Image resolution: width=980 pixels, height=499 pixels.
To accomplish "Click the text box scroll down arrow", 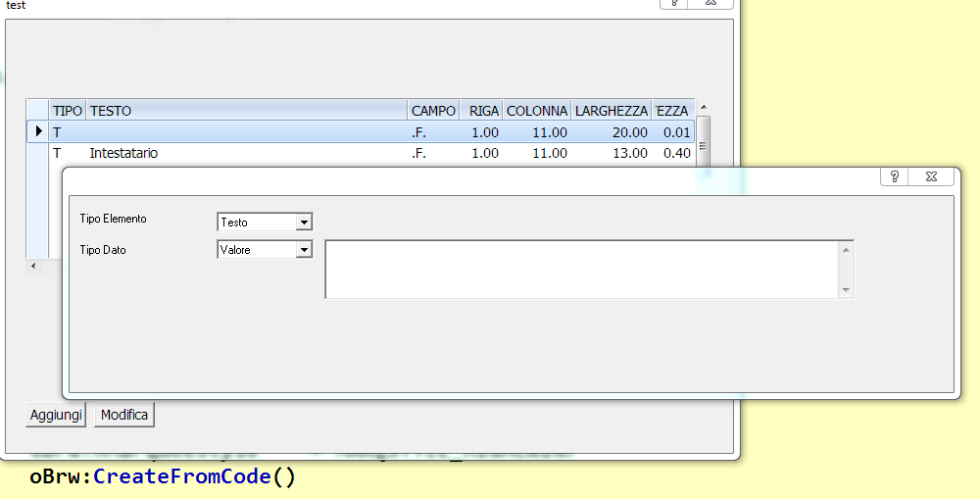I will coord(846,289).
